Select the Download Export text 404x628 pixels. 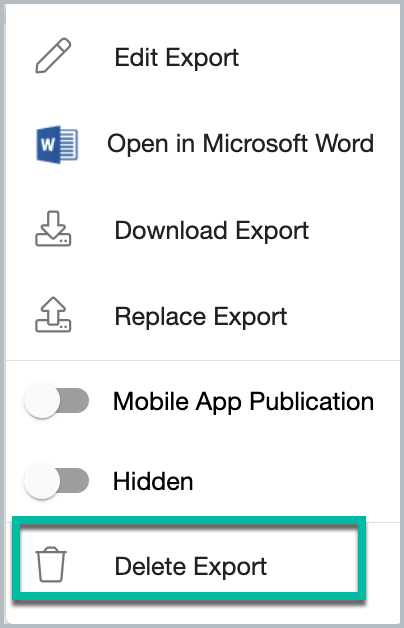pyautogui.click(x=211, y=231)
